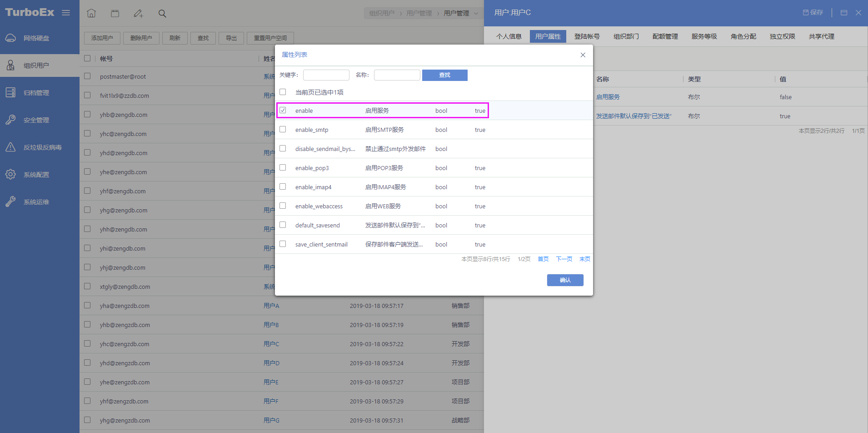Expand the 用户管理 breadcrumb dropdown arrow
The image size is (868, 433).
click(476, 13)
